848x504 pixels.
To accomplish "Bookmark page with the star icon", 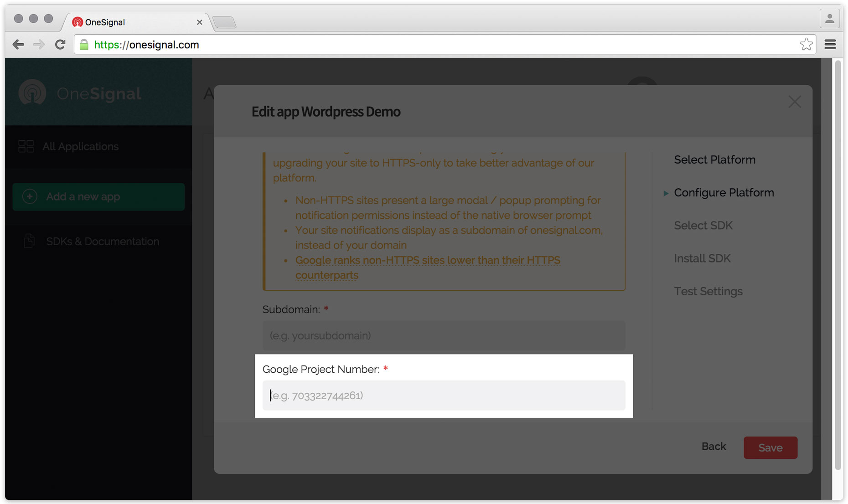I will point(806,45).
